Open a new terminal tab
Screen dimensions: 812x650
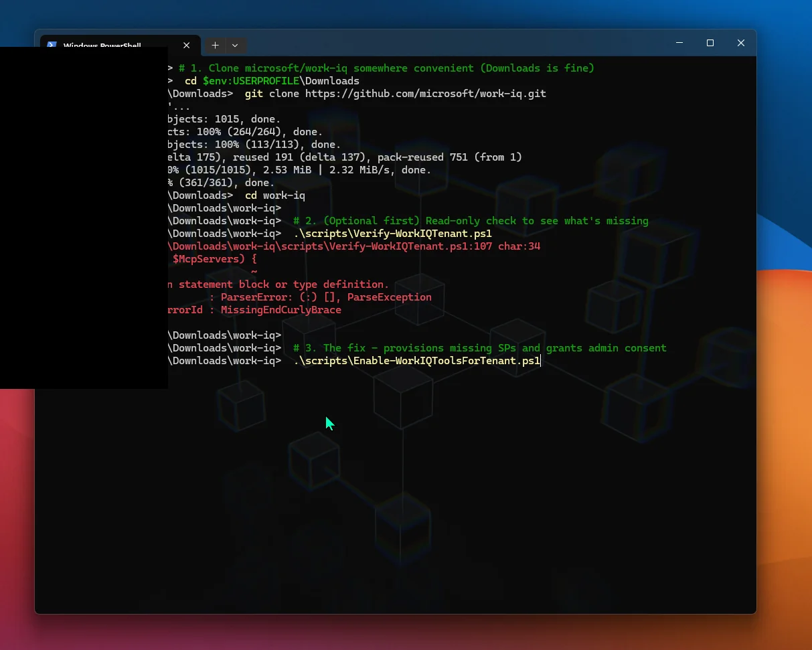[215, 46]
